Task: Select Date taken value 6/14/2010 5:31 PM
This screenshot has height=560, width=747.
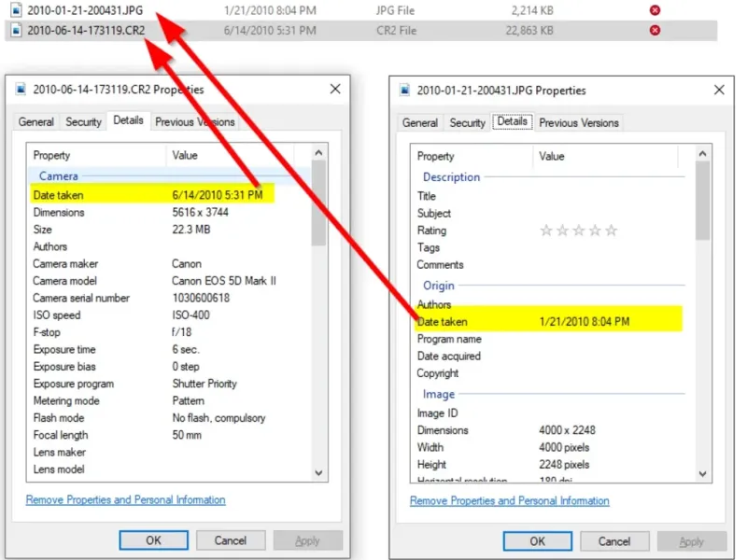Action: [218, 195]
